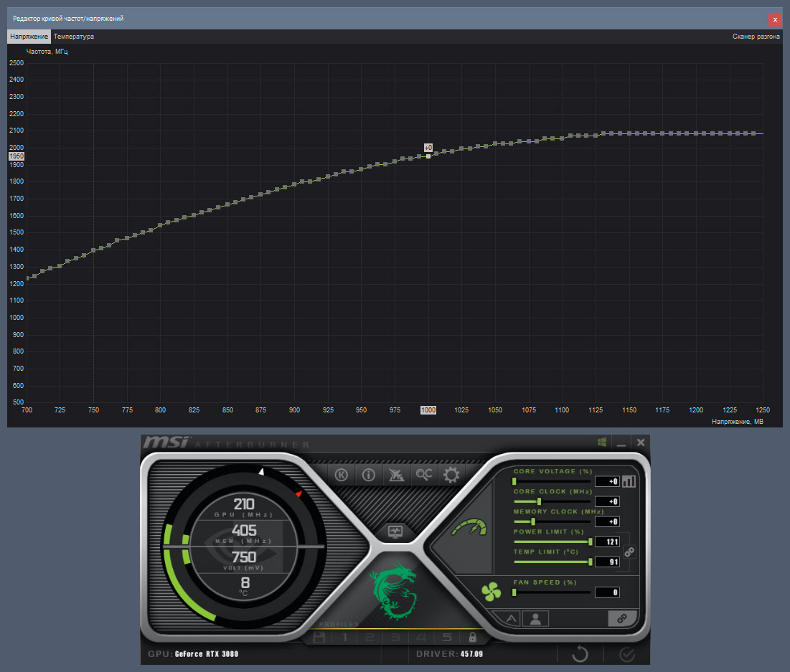The width and height of the screenshot is (790, 672).
Task: Toggle the profile lock icon
Action: 473,638
